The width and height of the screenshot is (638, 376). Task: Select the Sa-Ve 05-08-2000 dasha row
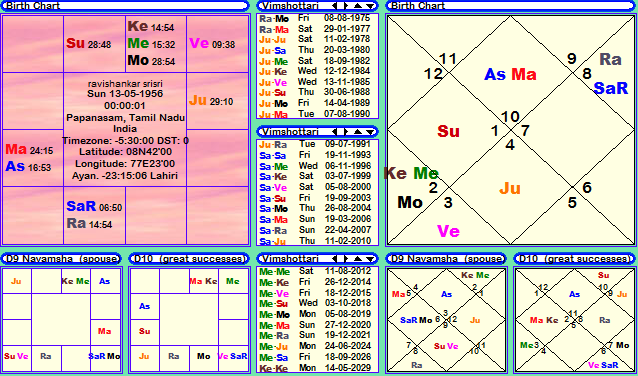point(317,188)
